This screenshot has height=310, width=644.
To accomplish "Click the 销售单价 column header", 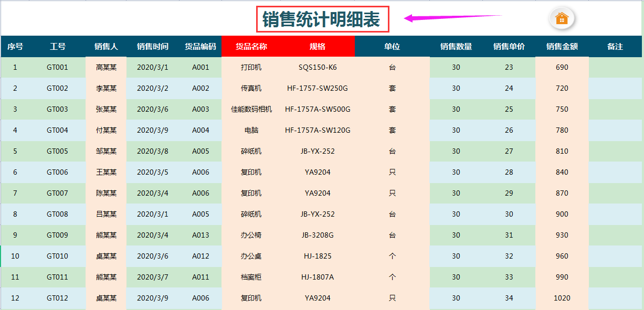I will coord(509,46).
